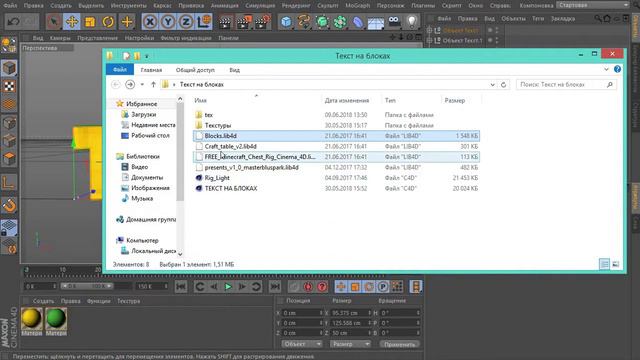Viewport: 640px width, 360px height.
Task: Toggle the position key icon in timeline bar
Action: (341, 287)
